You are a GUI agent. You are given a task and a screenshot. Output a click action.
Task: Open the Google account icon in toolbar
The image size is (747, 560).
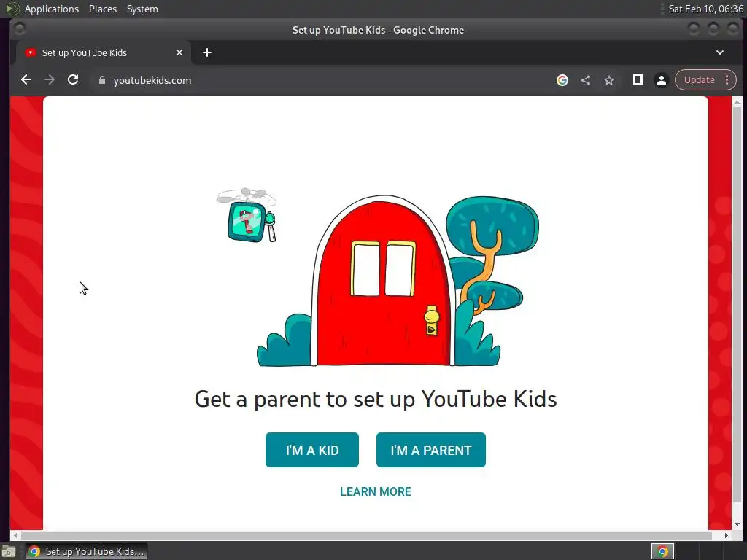pyautogui.click(x=562, y=80)
